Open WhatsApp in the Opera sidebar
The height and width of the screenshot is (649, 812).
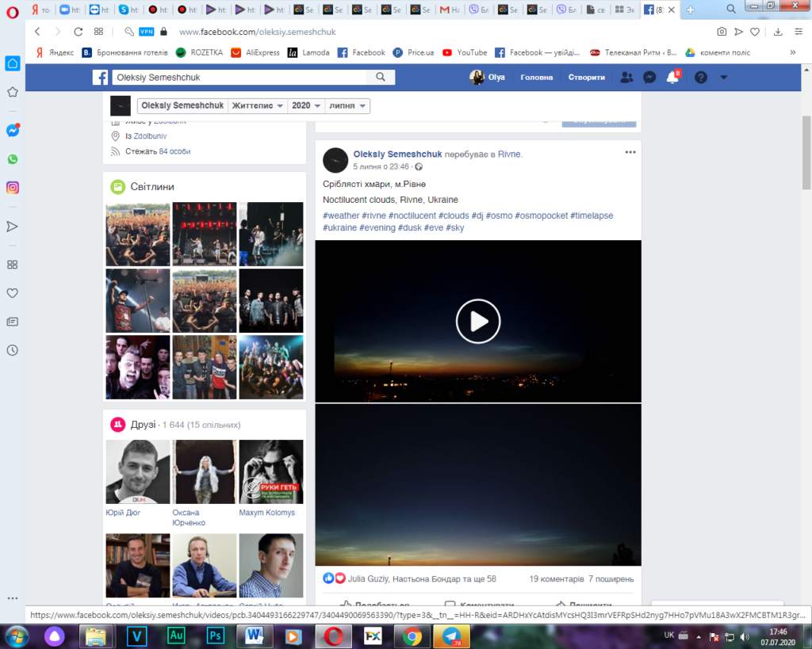13,159
